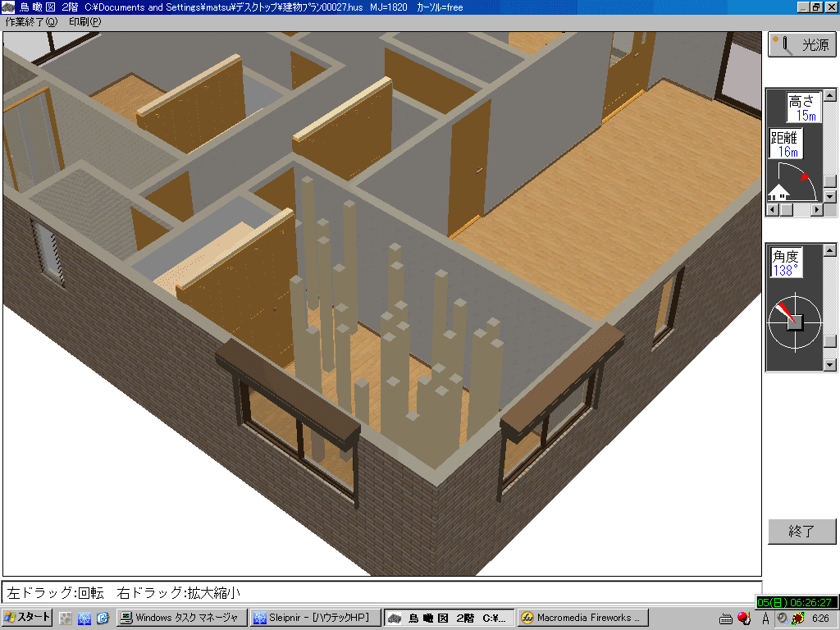Click the volume speaker icon in system tray
This screenshot has width=840, height=630.
coord(782,618)
